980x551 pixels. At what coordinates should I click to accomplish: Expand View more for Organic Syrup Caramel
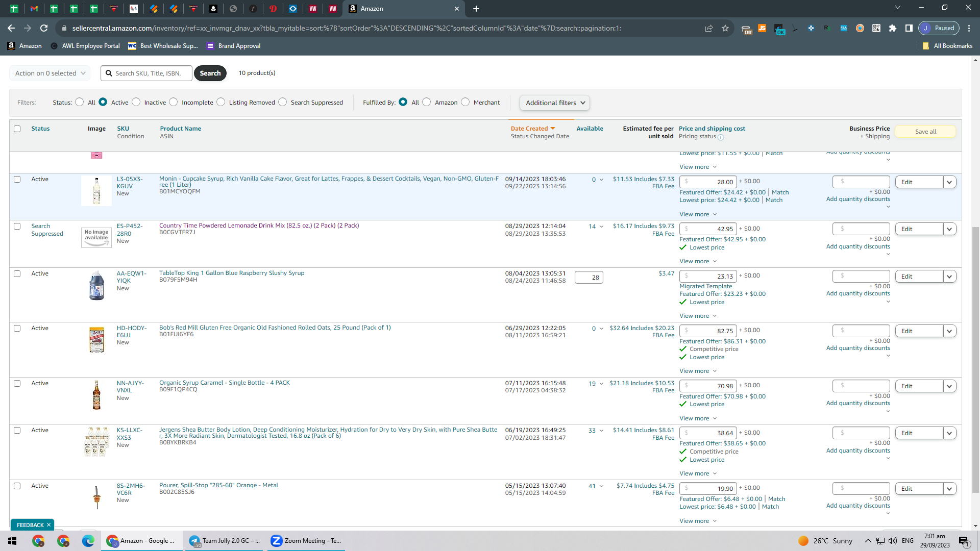coord(698,418)
